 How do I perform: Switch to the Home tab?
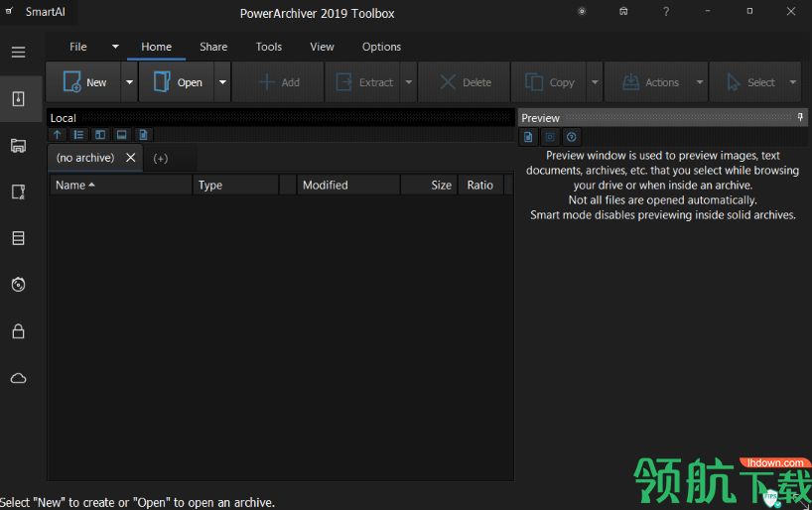coord(157,47)
